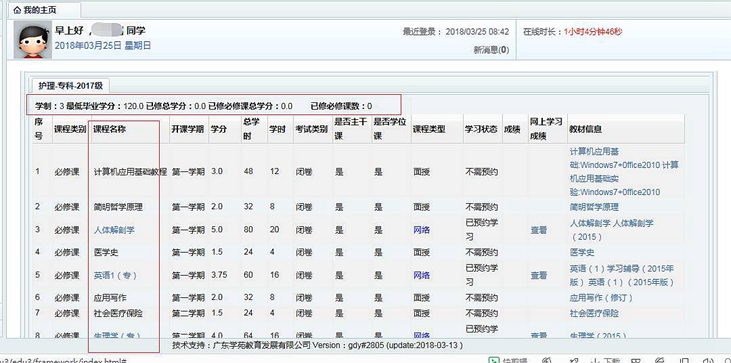Open 社会医疗保险 in the 教材信息 column

coord(594,313)
